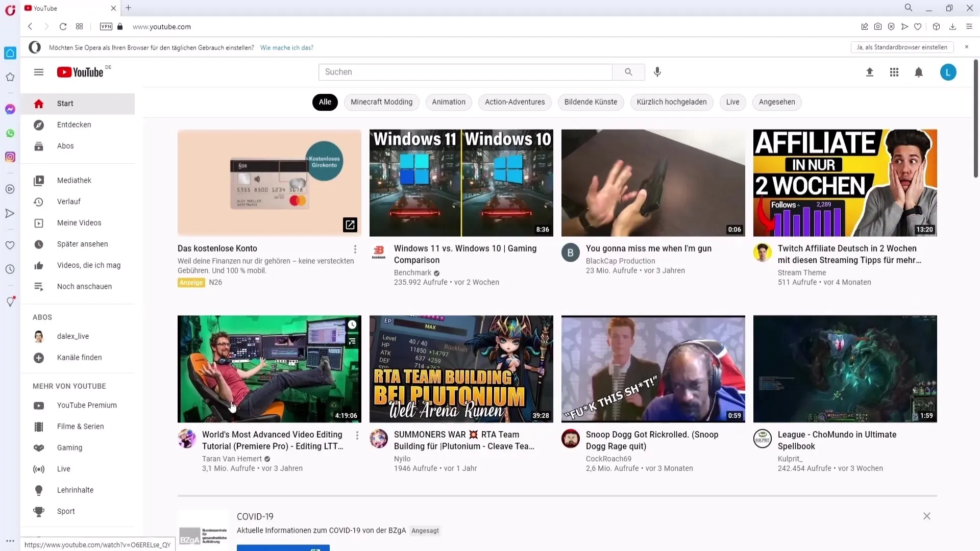Select the 'Live' category tab

click(x=733, y=102)
